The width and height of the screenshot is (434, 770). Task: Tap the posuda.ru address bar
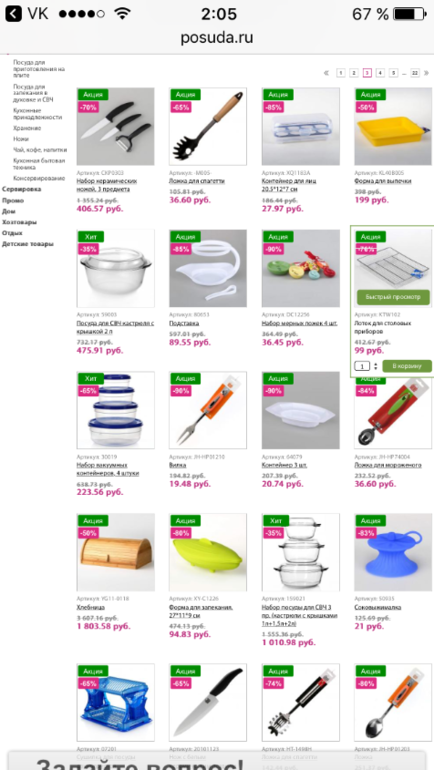pos(217,37)
